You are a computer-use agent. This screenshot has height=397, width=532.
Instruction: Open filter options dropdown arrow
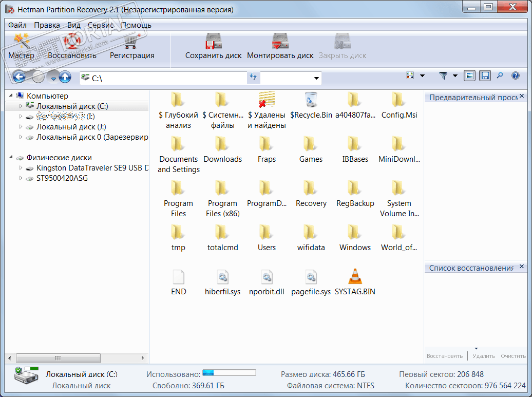point(455,75)
